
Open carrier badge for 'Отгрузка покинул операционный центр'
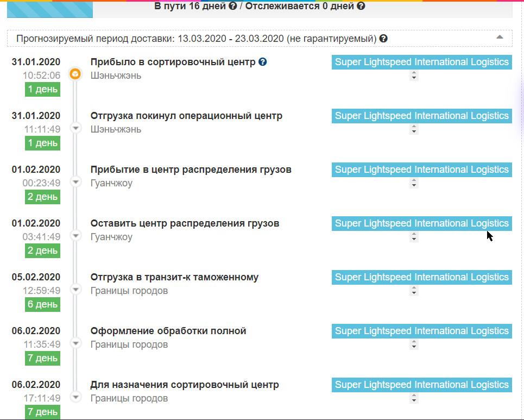(x=422, y=116)
